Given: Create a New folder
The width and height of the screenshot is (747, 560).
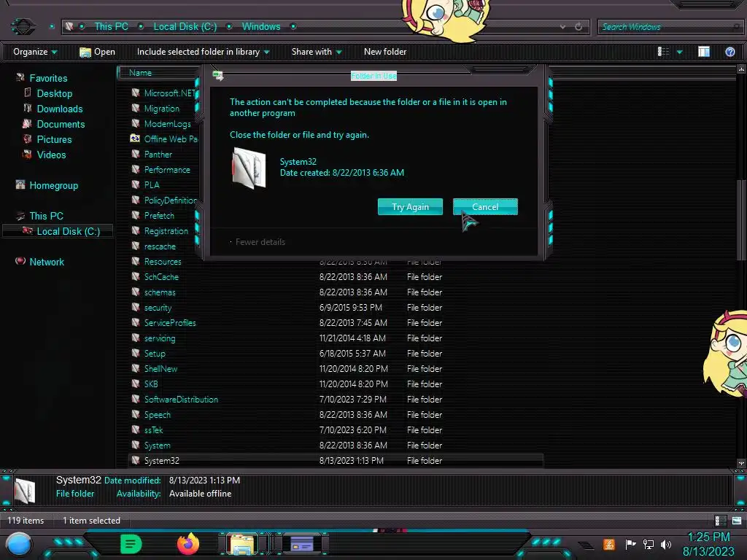Looking at the screenshot, I should 385,52.
